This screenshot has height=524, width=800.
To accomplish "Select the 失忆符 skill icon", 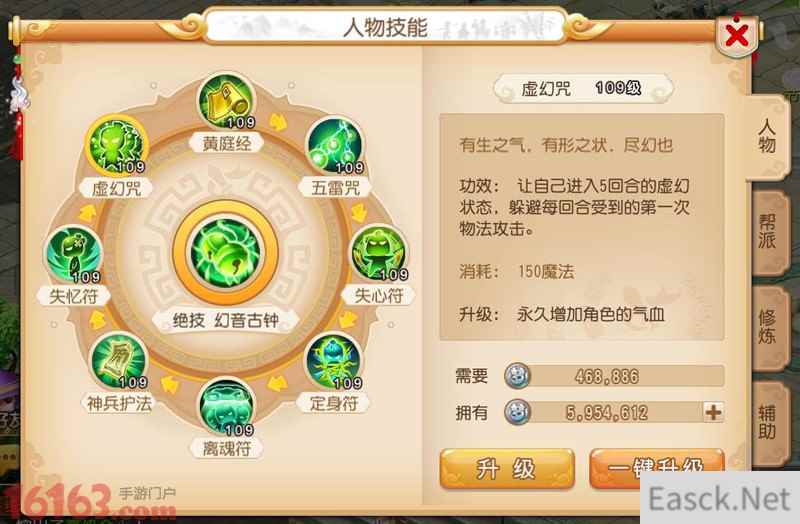I will click(x=73, y=254).
